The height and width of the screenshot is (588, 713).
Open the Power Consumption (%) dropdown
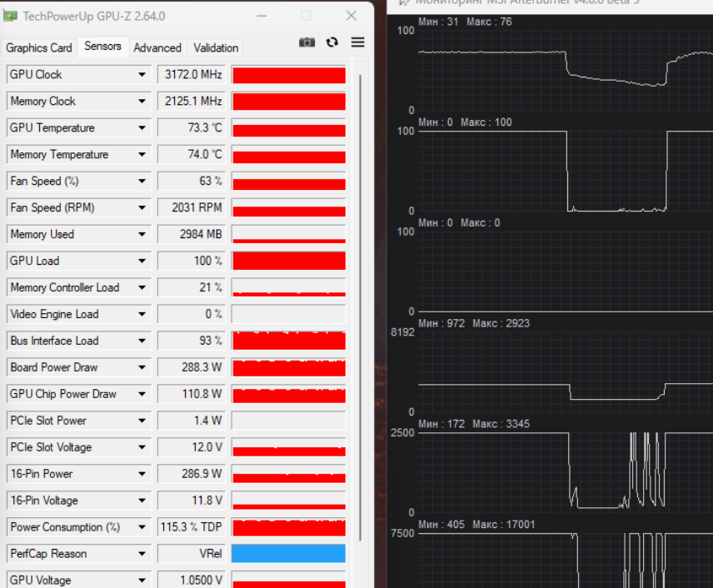pos(142,527)
